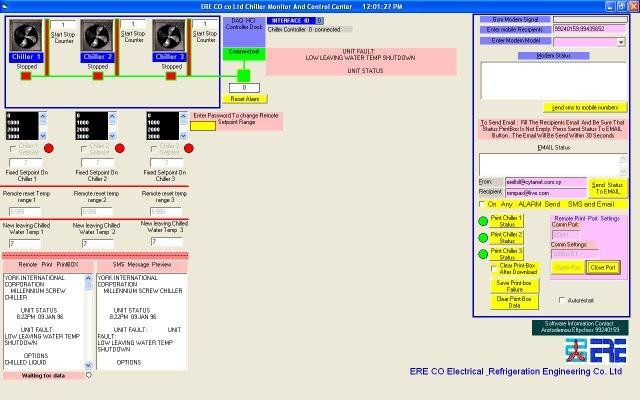Enable Chiller 2 Setpoint checkbox
640x400 pixels.
pyautogui.click(x=84, y=149)
